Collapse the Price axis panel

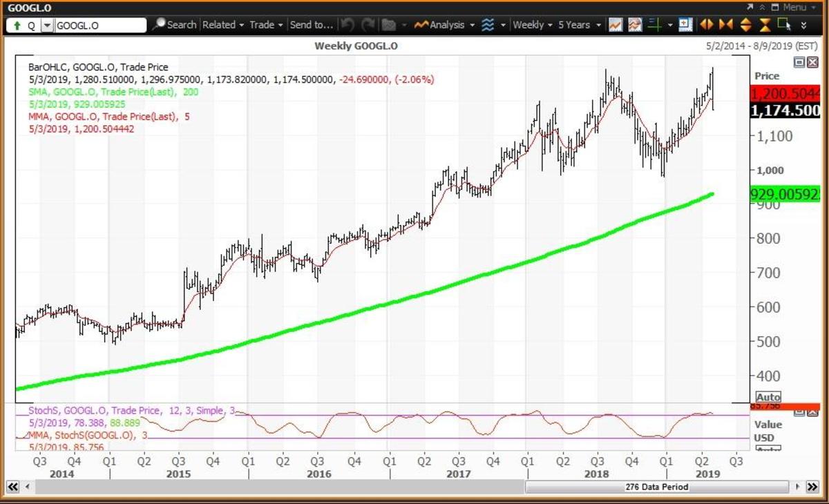click(799, 62)
